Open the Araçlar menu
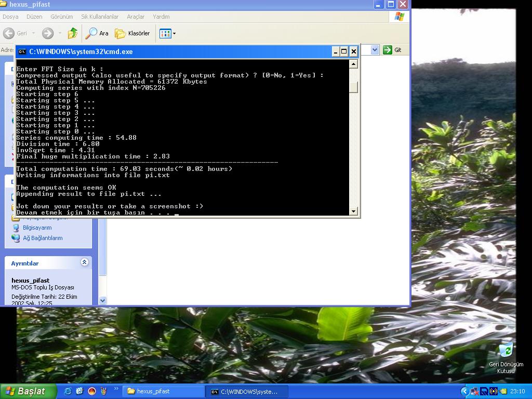This screenshot has height=399, width=532. click(136, 17)
